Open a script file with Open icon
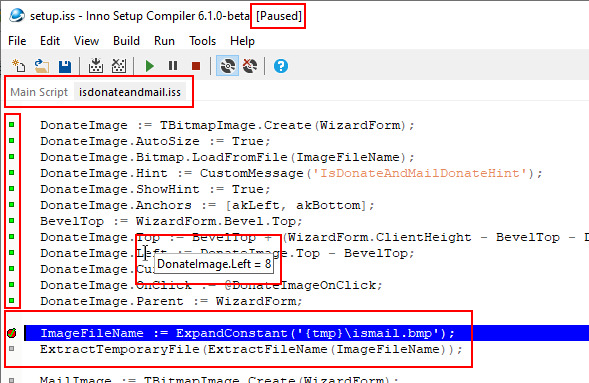Image resolution: width=589 pixels, height=383 pixels. (42, 66)
